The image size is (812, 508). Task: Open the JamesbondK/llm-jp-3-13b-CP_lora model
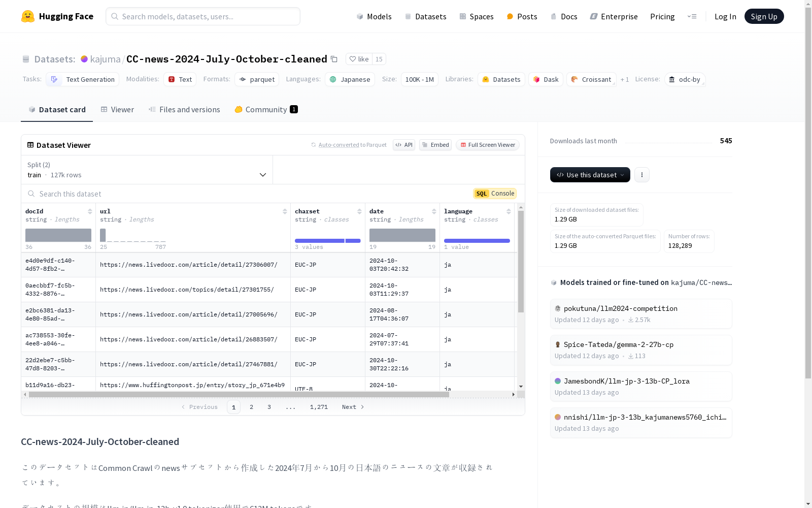pyautogui.click(x=641, y=387)
